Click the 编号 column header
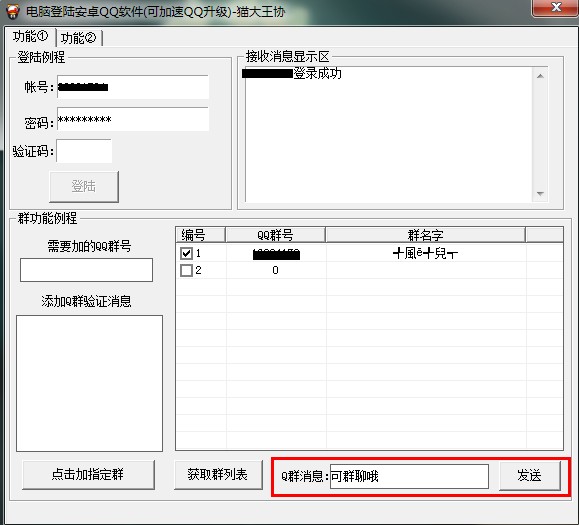This screenshot has width=579, height=525. pyautogui.click(x=201, y=235)
